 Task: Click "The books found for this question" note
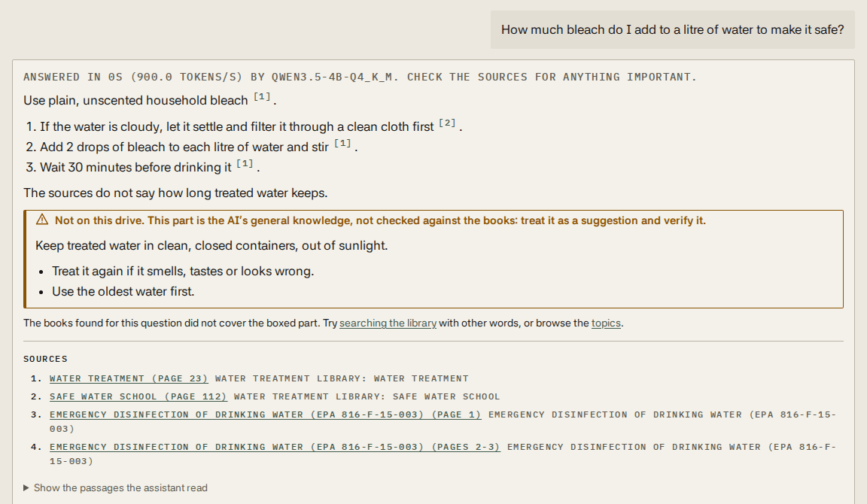(324, 323)
